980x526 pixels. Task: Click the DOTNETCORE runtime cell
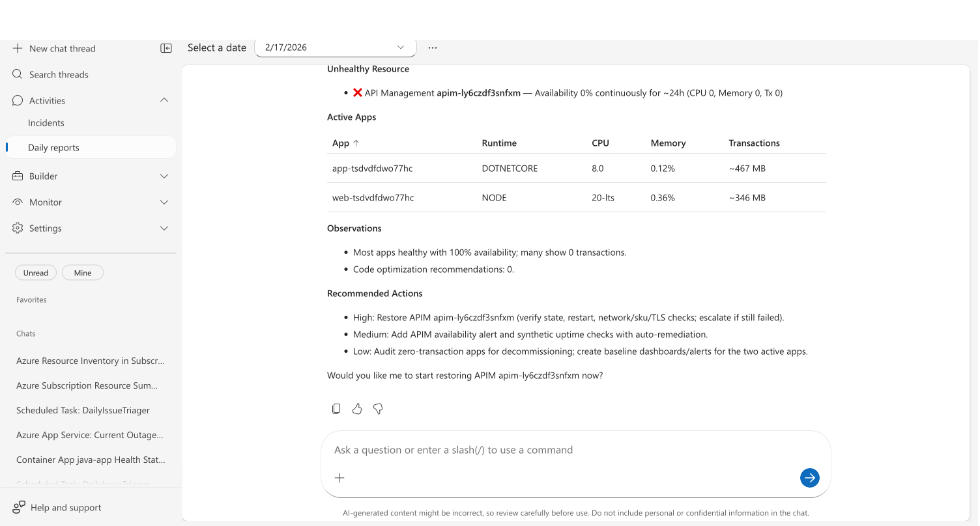[510, 169]
